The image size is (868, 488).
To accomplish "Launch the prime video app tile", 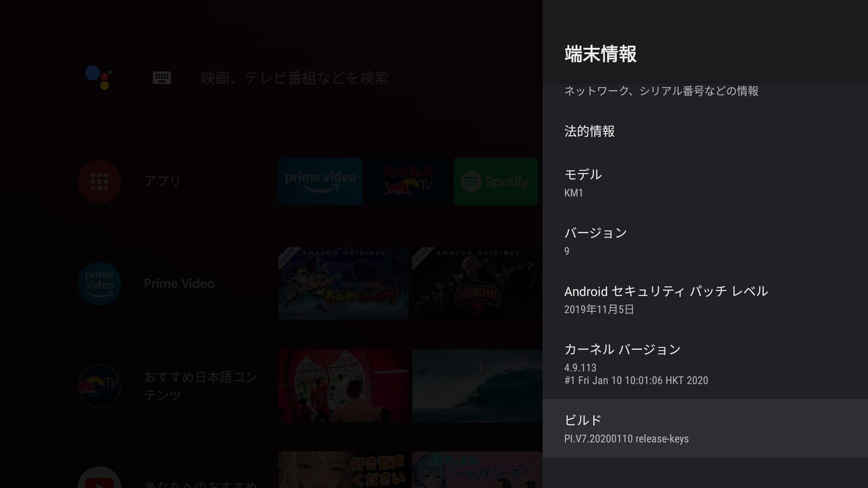I will (320, 182).
